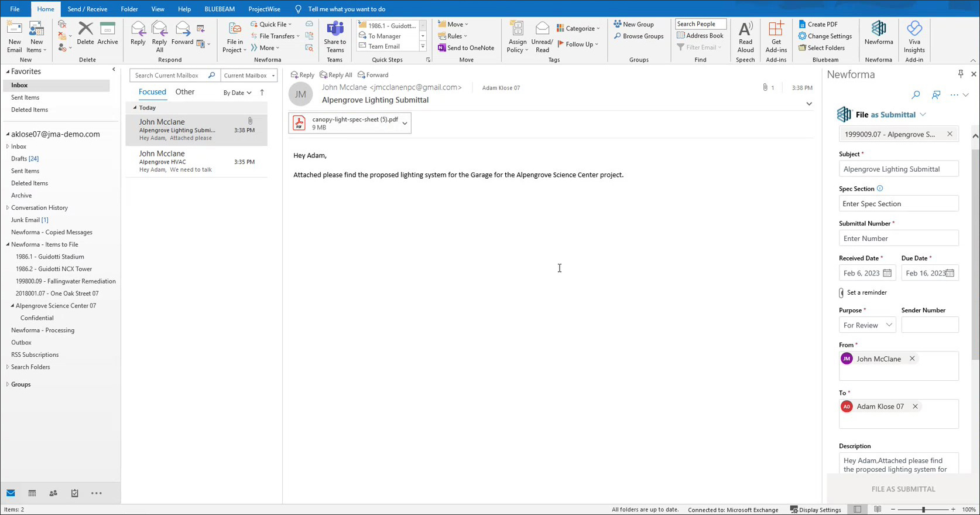
Task: Open the ProjectWise tab
Action: pos(264,9)
